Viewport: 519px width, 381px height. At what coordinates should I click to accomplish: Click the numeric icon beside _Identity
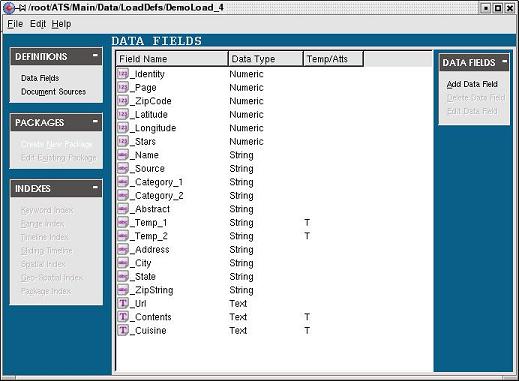point(123,74)
